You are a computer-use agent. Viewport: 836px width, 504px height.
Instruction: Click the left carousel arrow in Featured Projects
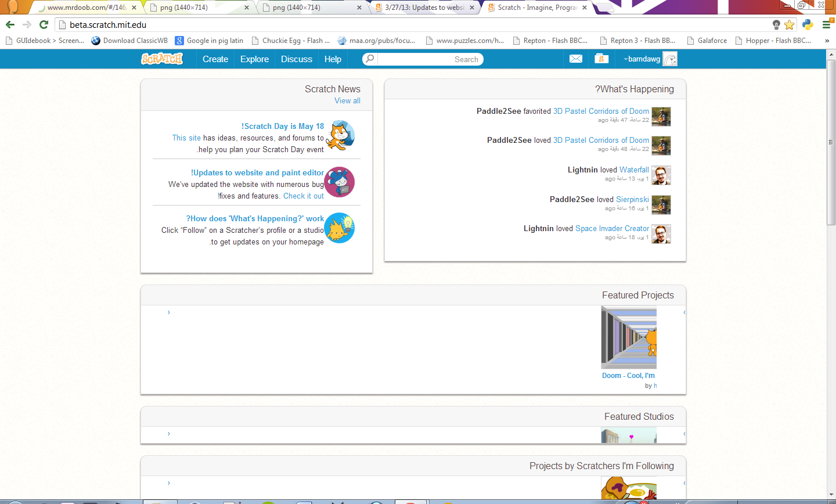(x=169, y=312)
